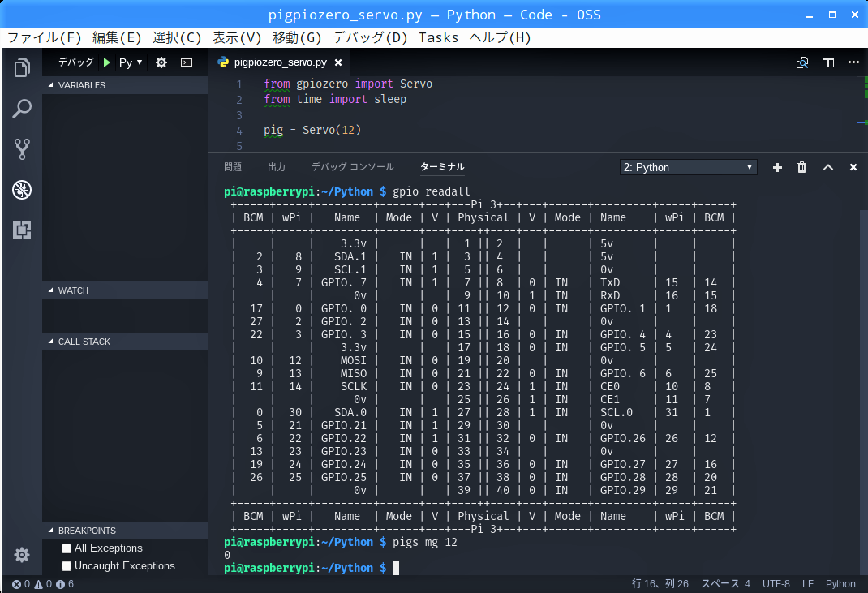Click 'gpio readall' command in terminal
868x593 pixels.
click(432, 191)
